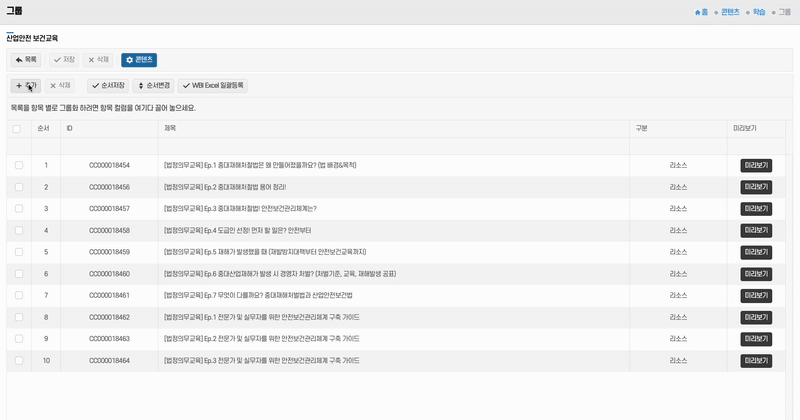Open 콘텐츠 in the breadcrumb navigation
The height and width of the screenshot is (420, 800).
pyautogui.click(x=726, y=12)
